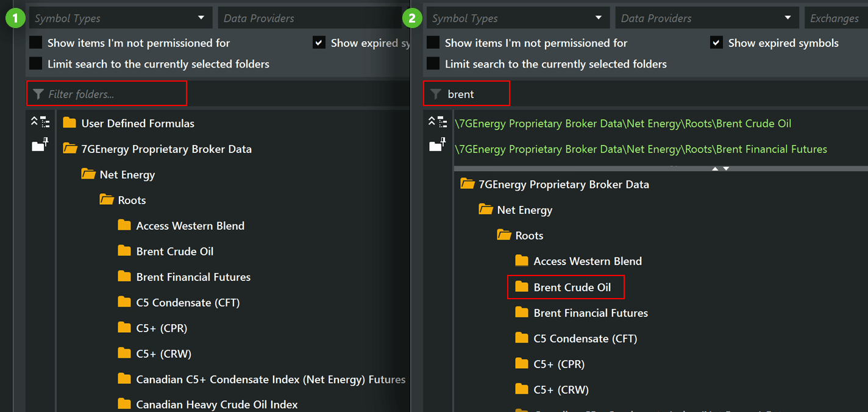
Task: Open Symbol Types dropdown in right panel
Action: tap(518, 18)
